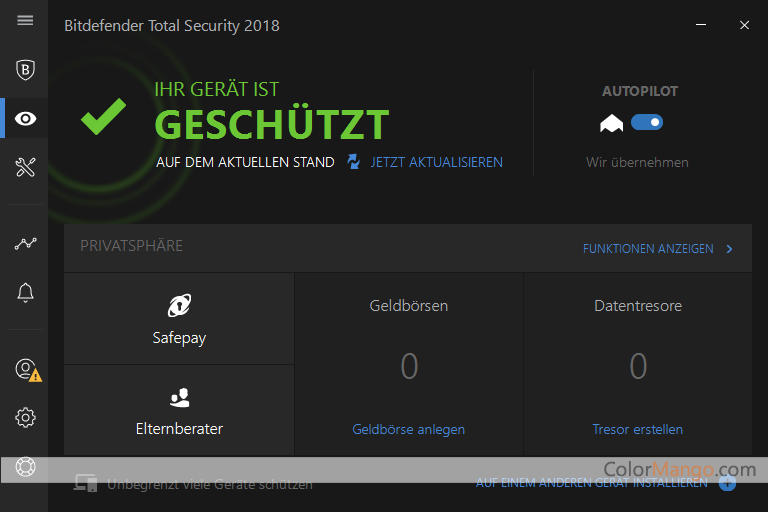Open the hamburger menu in sidebar
768x512 pixels.
click(25, 20)
